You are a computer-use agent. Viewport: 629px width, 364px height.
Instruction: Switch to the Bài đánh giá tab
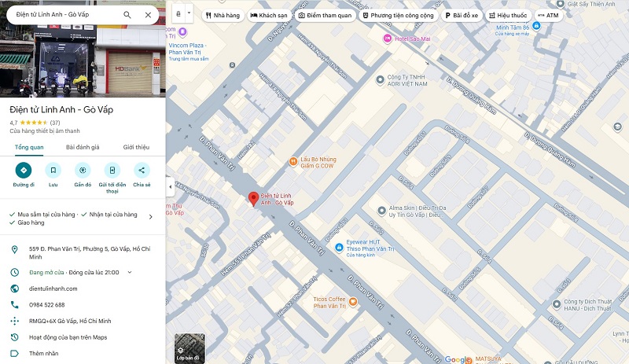click(x=83, y=147)
